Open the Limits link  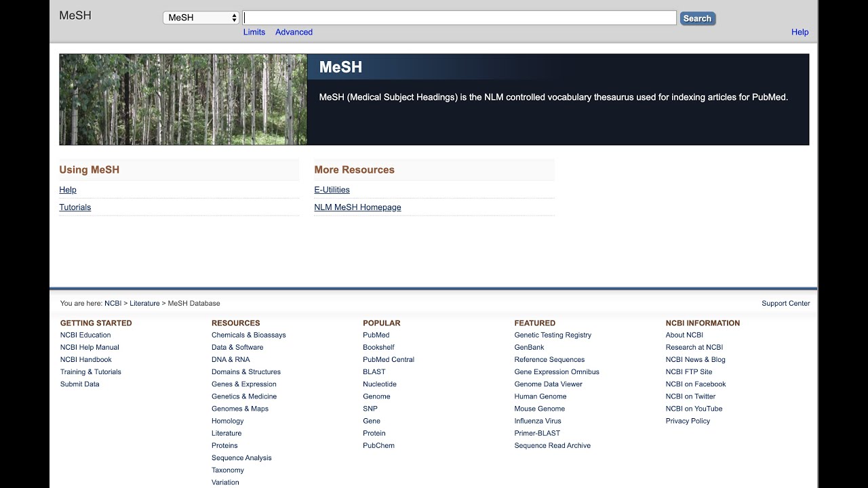point(254,32)
